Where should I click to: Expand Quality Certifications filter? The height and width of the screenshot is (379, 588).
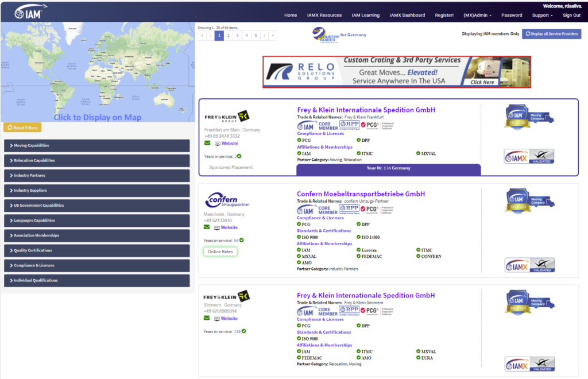(x=96, y=250)
